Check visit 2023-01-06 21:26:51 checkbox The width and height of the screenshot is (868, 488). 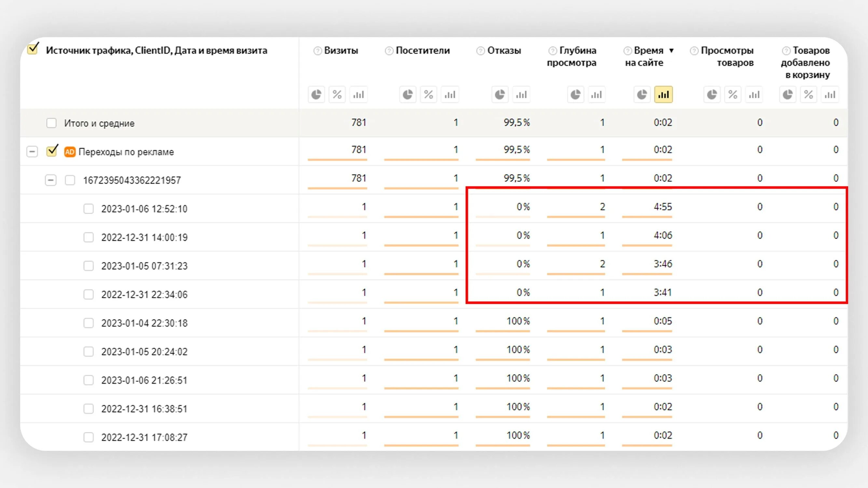pos(89,380)
